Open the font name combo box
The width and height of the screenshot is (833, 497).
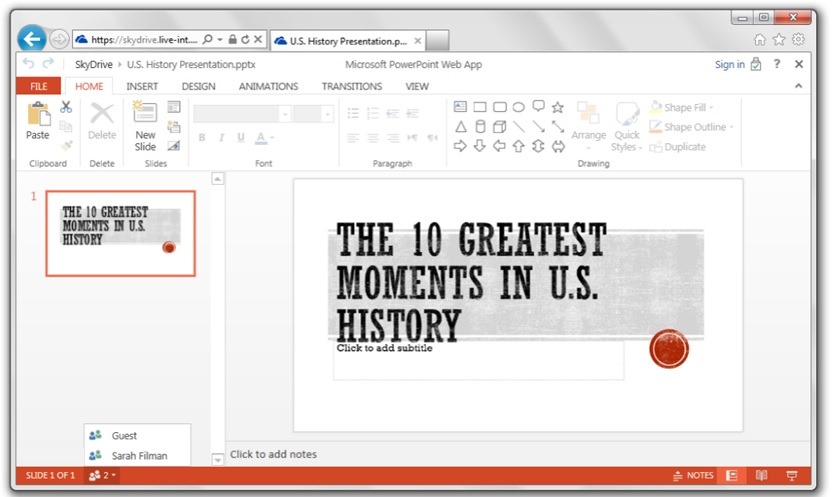[x=242, y=114]
